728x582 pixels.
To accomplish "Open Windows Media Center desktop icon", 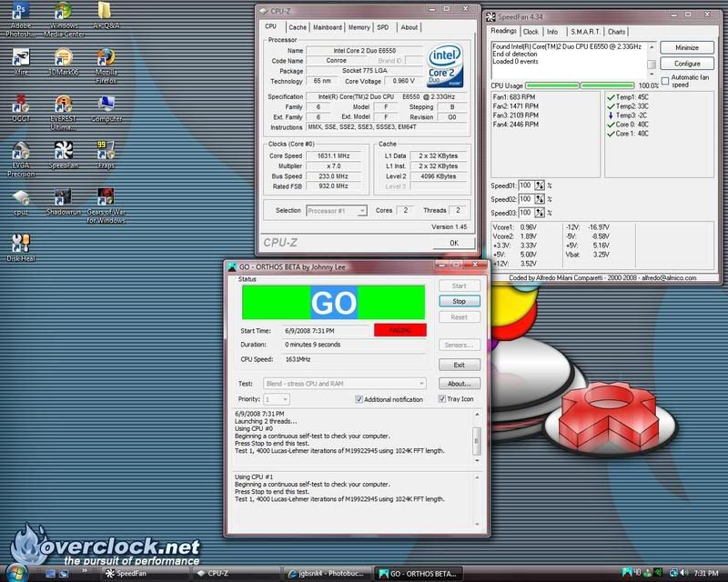I will [x=64, y=18].
